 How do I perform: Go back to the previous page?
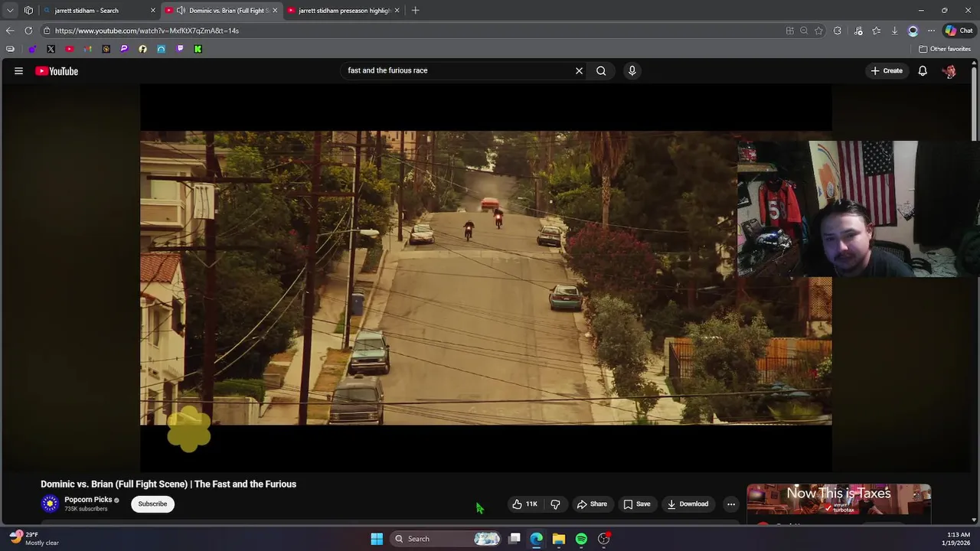tap(9, 31)
